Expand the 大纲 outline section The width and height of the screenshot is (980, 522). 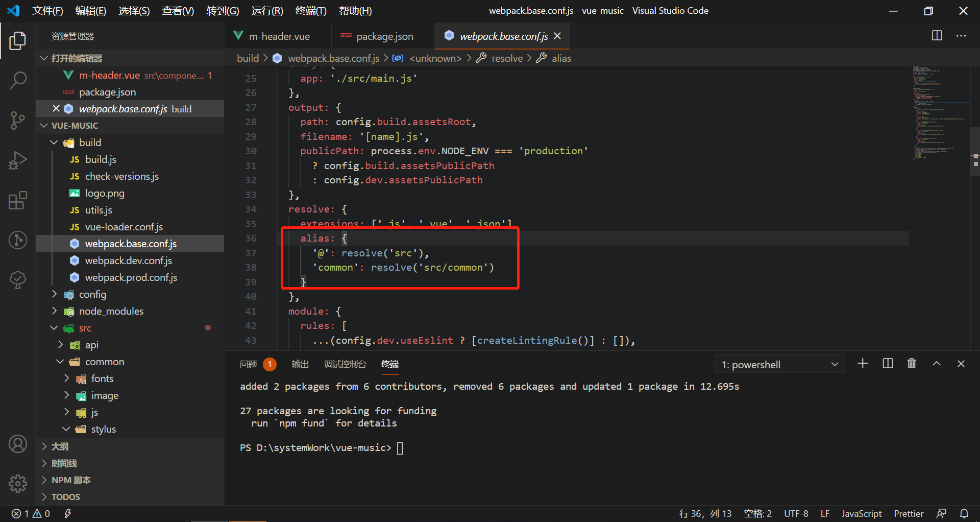(44, 446)
